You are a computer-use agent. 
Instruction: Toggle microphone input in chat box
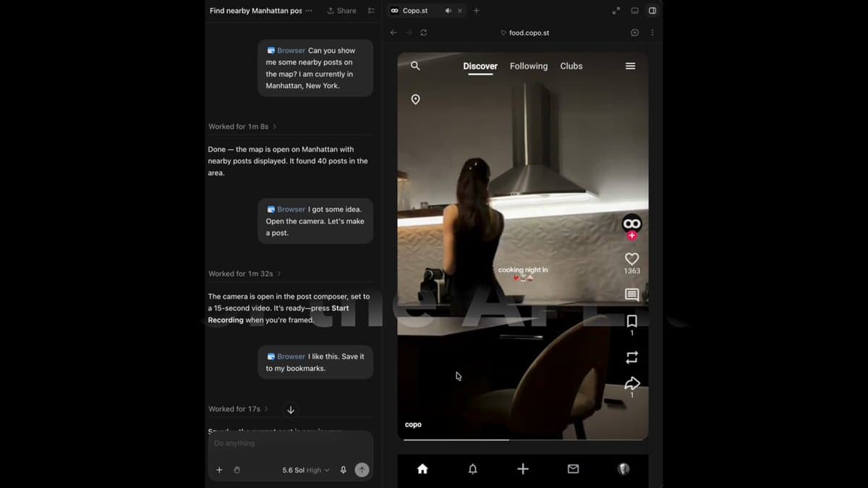(343, 470)
